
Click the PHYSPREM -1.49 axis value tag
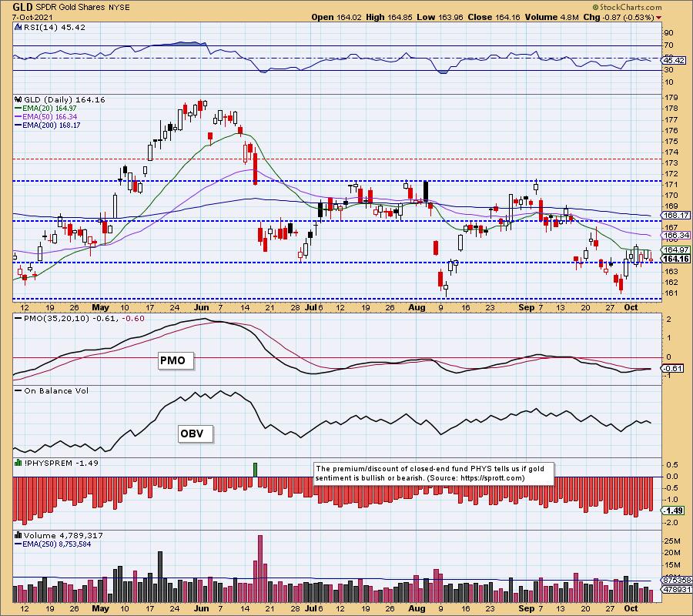coord(673,511)
